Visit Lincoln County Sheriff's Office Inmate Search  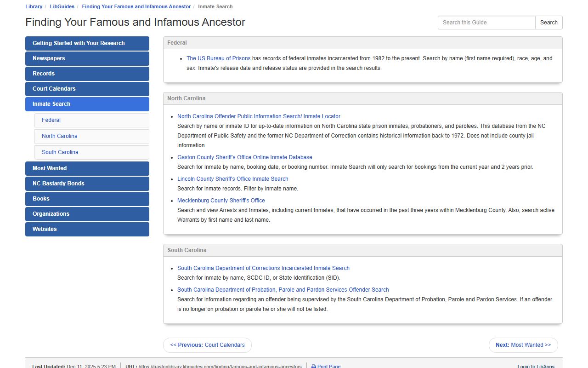(232, 179)
